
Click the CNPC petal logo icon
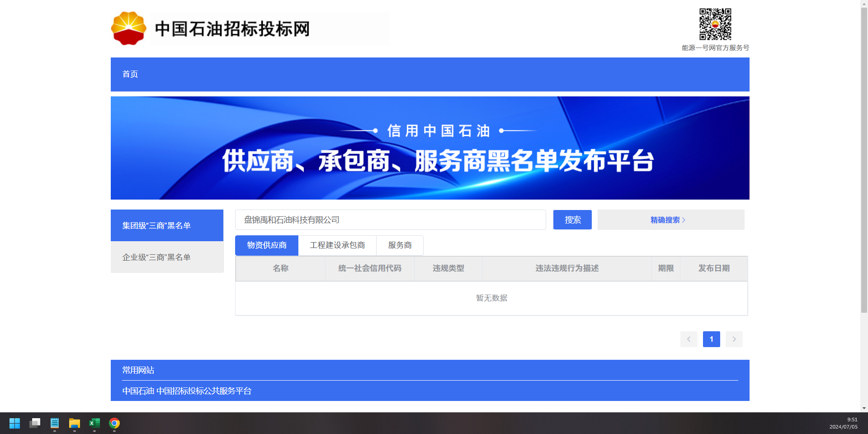(129, 28)
